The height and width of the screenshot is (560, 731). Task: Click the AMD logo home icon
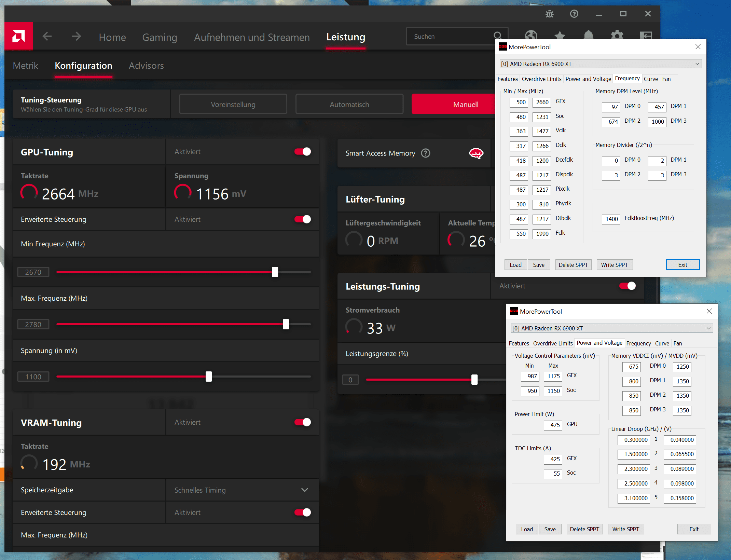click(x=19, y=36)
